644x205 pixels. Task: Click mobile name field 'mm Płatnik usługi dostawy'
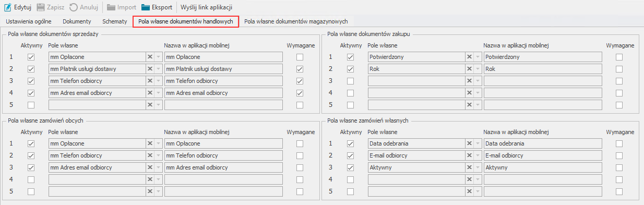pyautogui.click(x=223, y=69)
